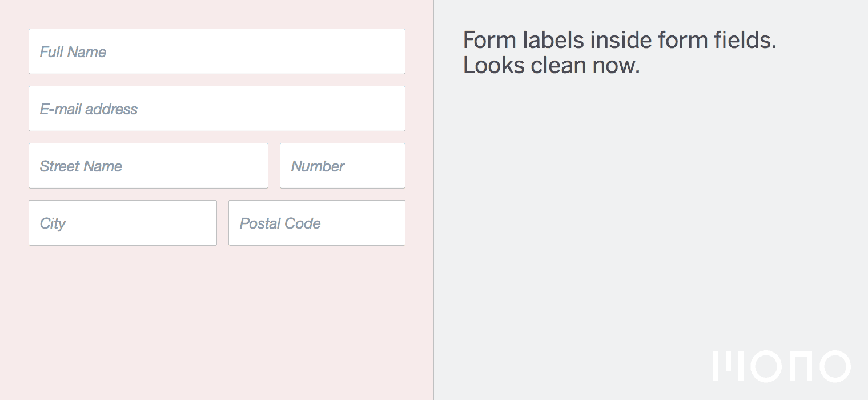Click the "Form labels inside form fields." text
The image size is (868, 400).
pyautogui.click(x=620, y=41)
